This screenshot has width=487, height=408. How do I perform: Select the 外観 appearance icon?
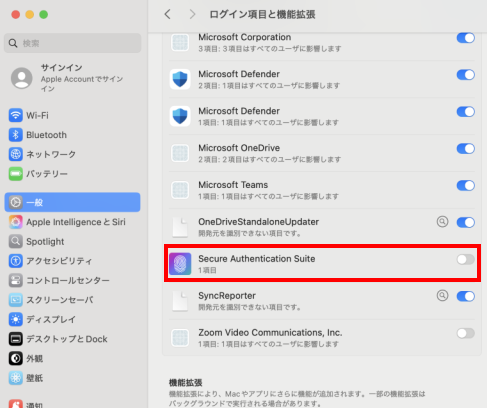point(16,358)
